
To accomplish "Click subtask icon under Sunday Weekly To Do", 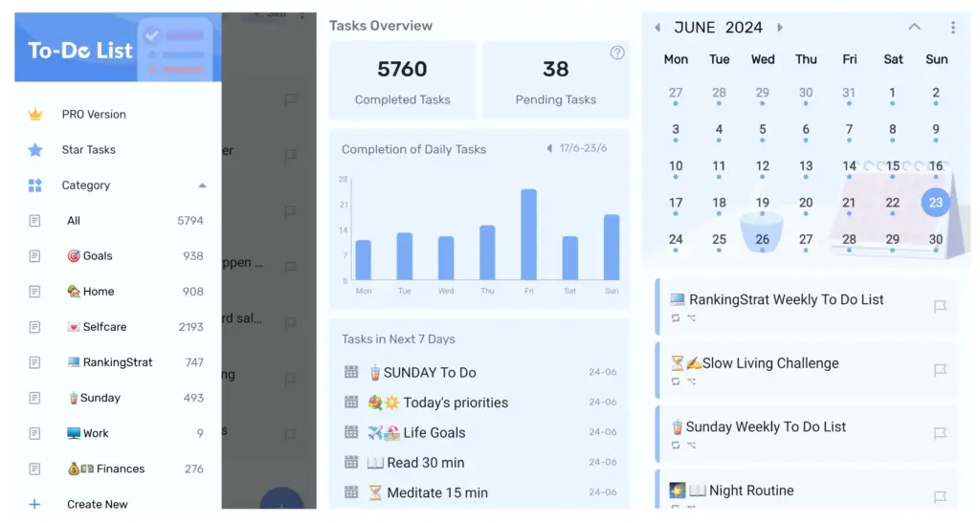I will [691, 445].
